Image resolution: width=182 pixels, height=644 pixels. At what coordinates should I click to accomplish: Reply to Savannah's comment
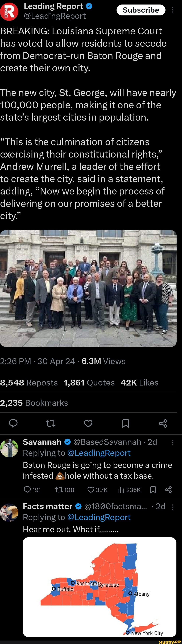click(32, 489)
